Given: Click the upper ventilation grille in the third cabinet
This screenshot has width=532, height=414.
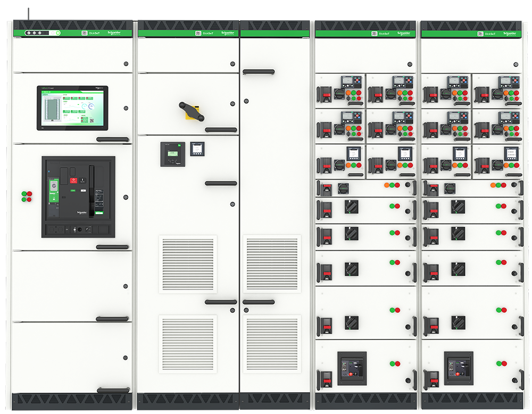Looking at the screenshot, I should click(272, 264).
